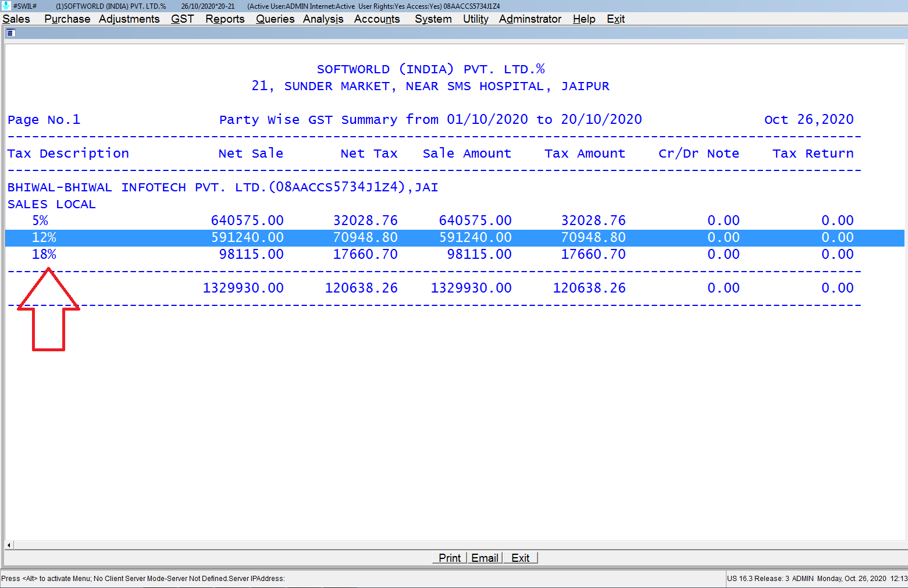Click SOFTWORLD (INDIA) PVT. LTD.% company heading

[x=430, y=69]
